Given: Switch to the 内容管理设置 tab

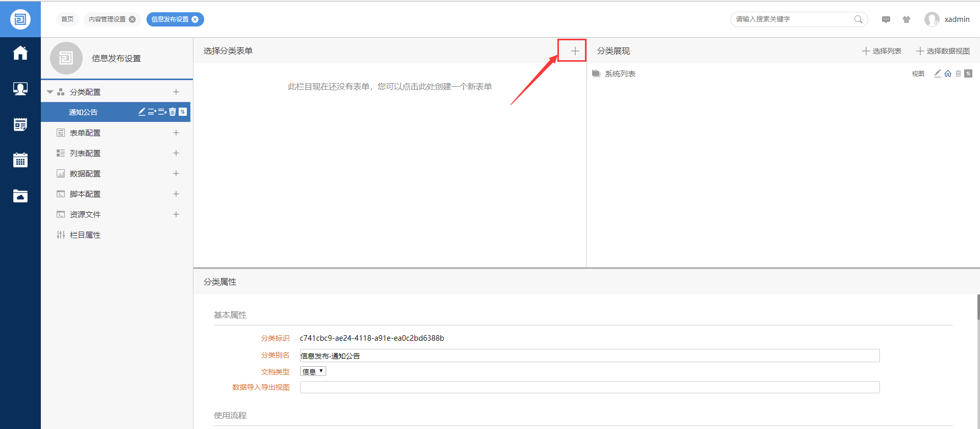Looking at the screenshot, I should tap(107, 19).
